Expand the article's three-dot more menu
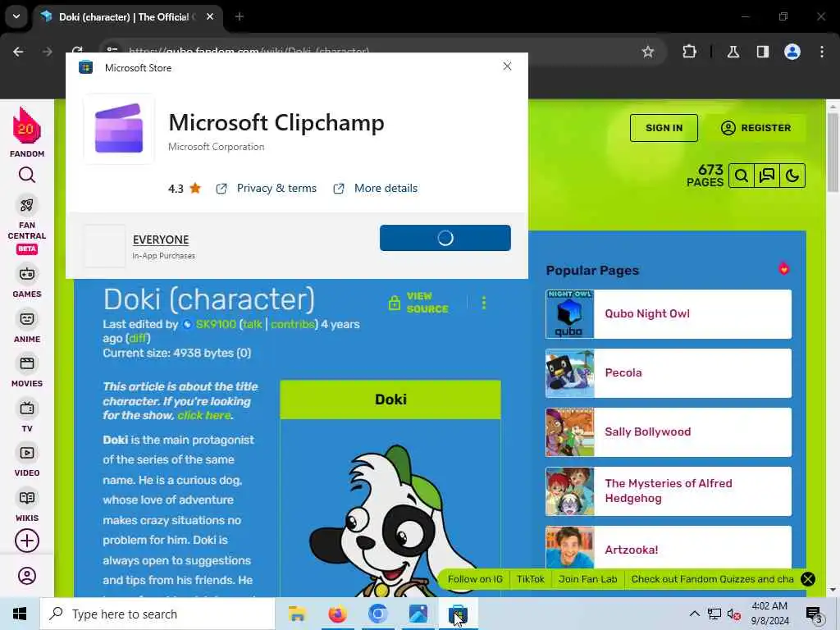This screenshot has height=630, width=840. click(x=484, y=303)
